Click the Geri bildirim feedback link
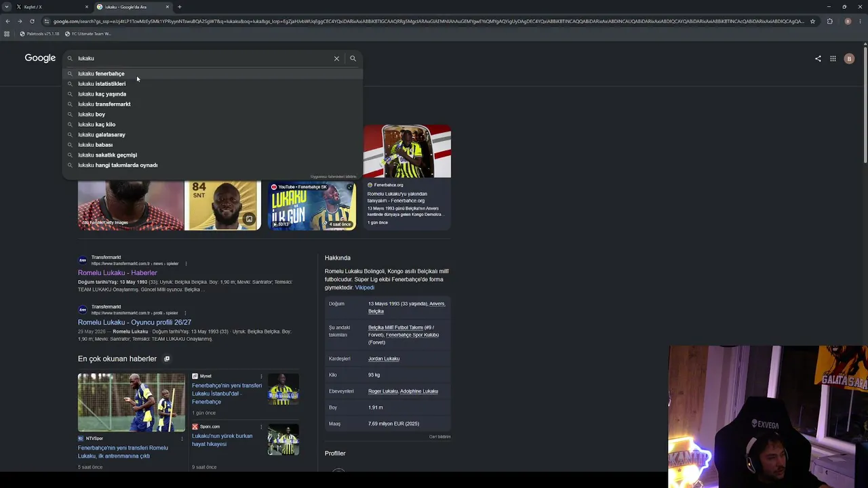Viewport: 868px width, 488px height. [x=439, y=436]
